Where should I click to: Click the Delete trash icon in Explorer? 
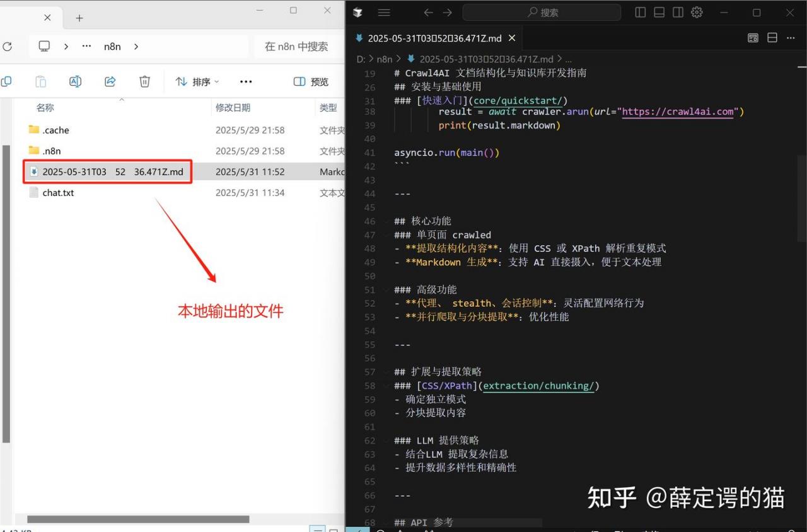(144, 81)
